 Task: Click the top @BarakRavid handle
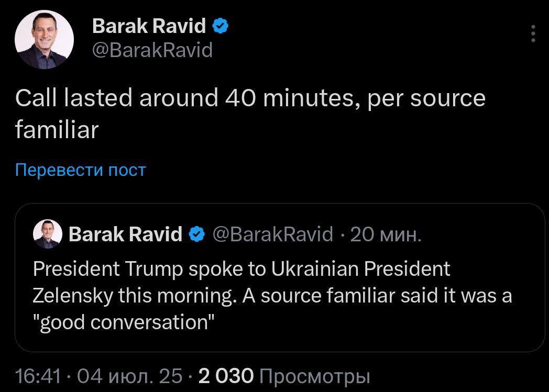tap(152, 50)
